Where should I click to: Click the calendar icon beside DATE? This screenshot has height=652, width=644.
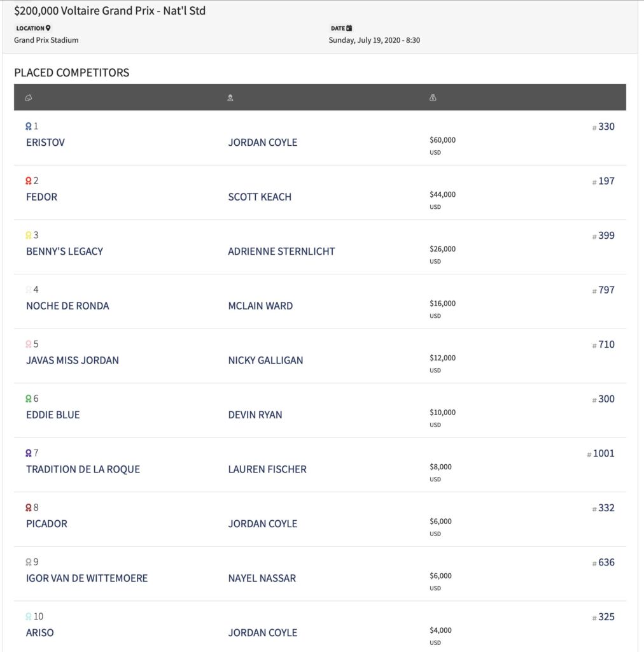tap(349, 28)
